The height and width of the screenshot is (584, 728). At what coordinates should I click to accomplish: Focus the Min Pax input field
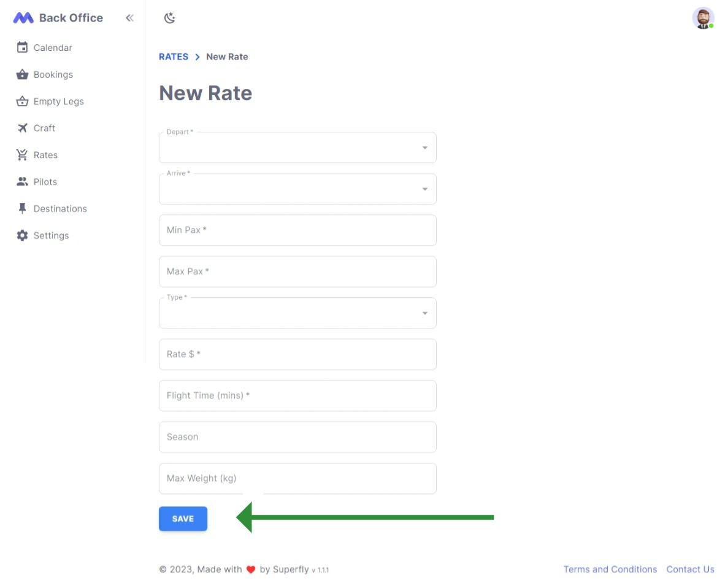297,230
